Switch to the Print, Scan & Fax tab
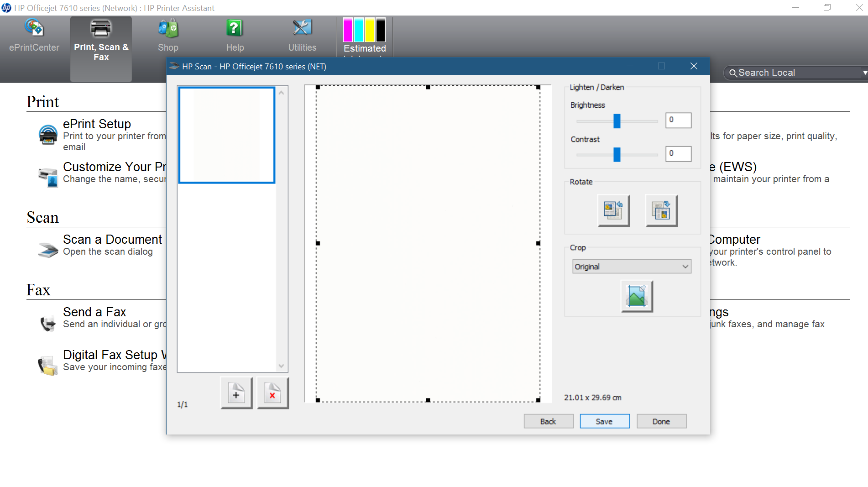 (101, 48)
